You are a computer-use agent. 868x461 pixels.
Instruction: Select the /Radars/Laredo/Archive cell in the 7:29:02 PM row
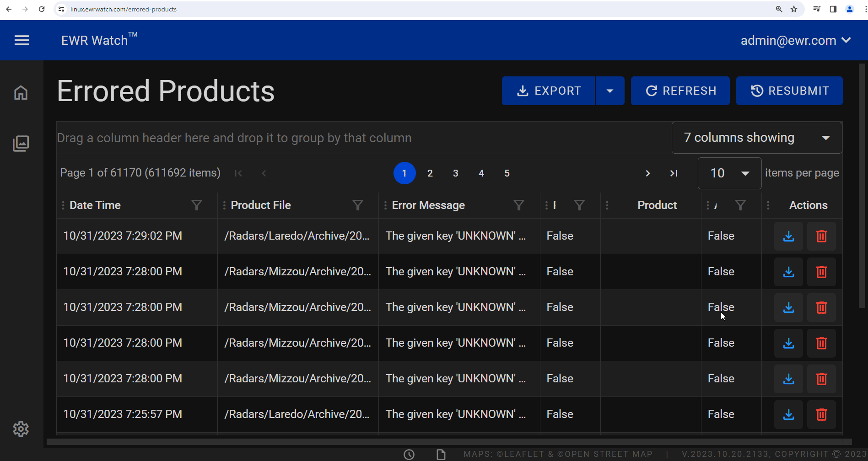point(297,236)
